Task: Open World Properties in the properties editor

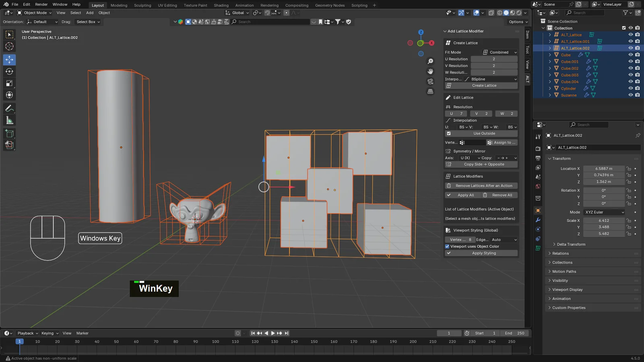Action: (538, 186)
